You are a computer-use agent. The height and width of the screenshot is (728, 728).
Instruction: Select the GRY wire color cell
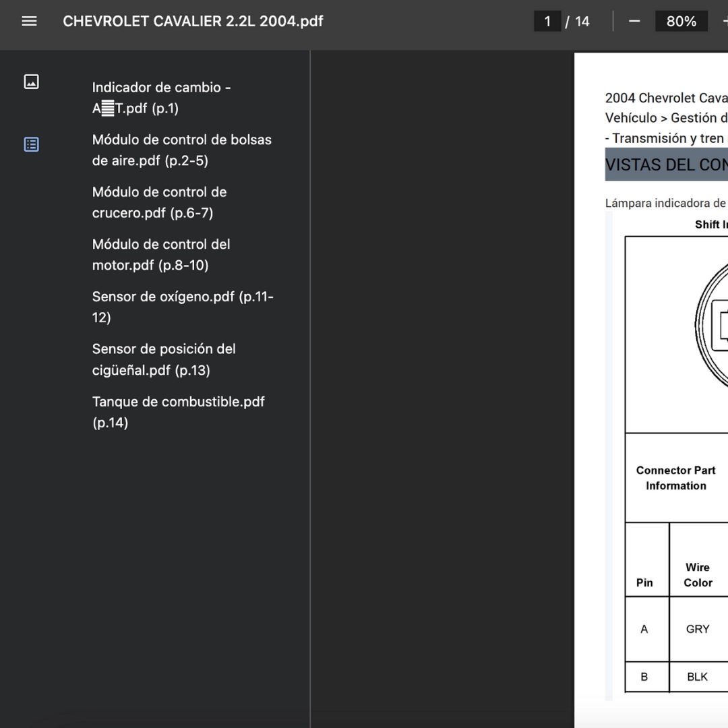(x=698, y=629)
